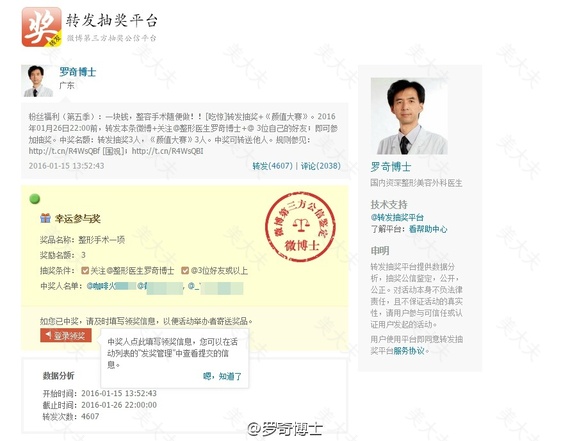Open the small 罗奇博士 avatar thumbnail

tap(37, 81)
